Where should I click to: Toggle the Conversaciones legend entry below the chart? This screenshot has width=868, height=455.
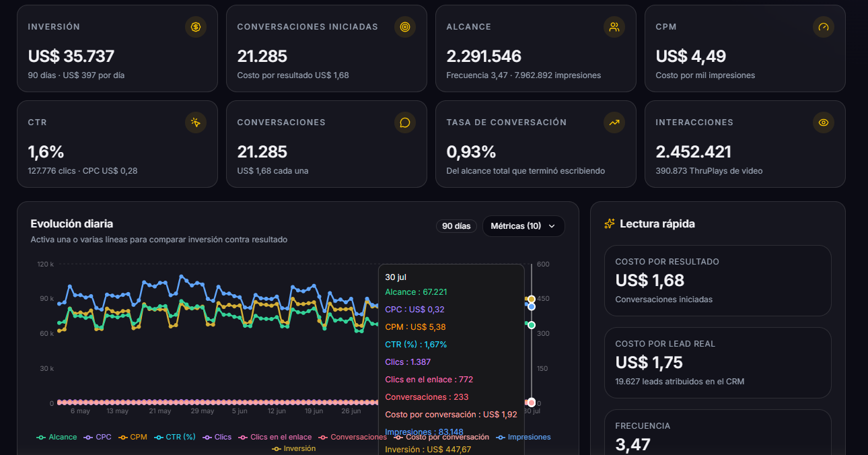(352, 437)
